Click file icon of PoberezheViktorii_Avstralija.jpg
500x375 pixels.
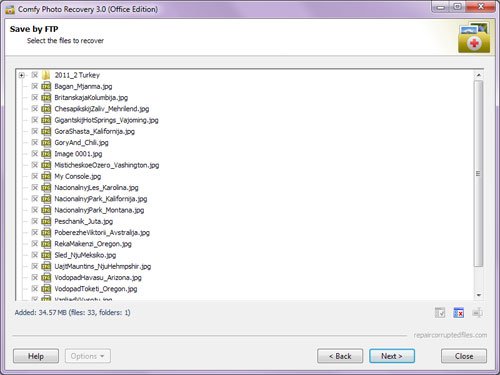coord(46,233)
